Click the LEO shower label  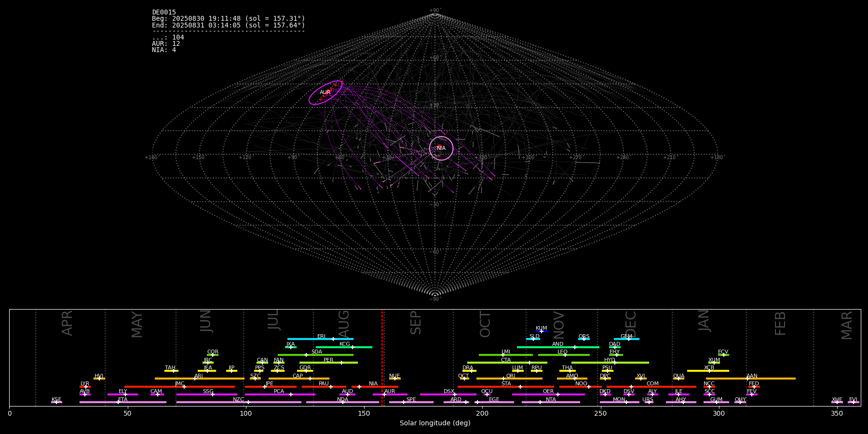[x=563, y=352]
